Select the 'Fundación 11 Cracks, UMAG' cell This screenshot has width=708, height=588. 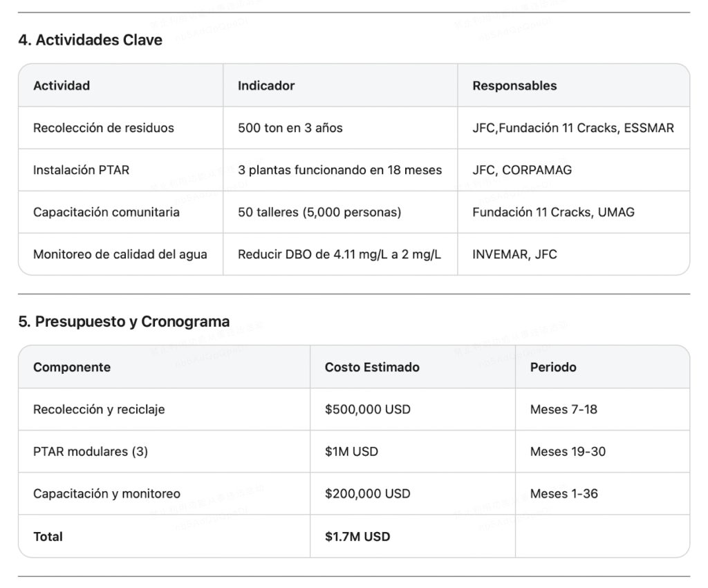[553, 212]
